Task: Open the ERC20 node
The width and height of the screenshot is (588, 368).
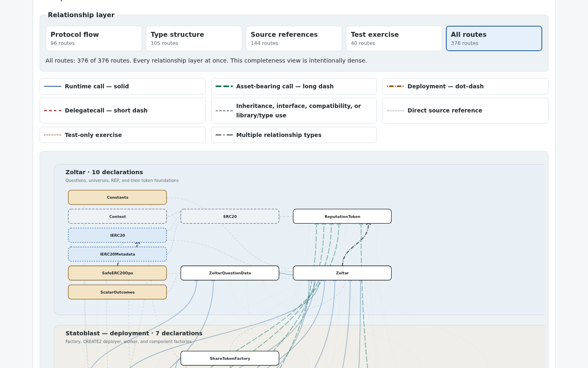Action: (x=230, y=216)
